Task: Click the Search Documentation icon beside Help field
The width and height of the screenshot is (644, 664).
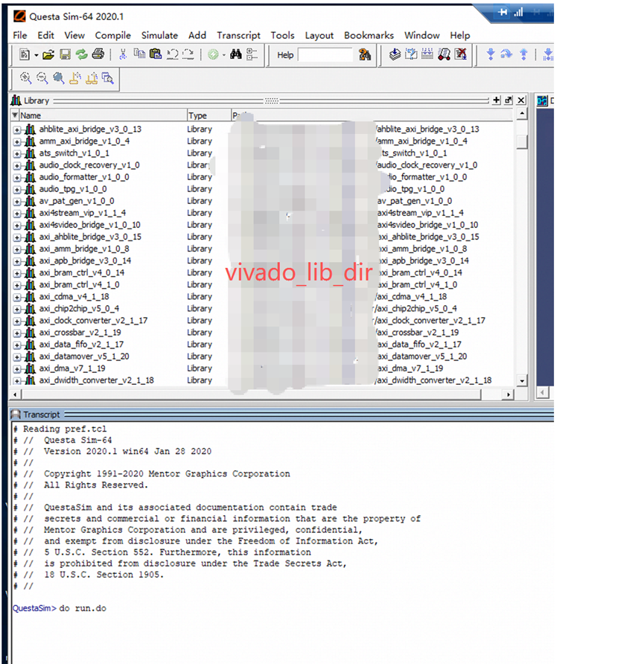Action: [365, 54]
